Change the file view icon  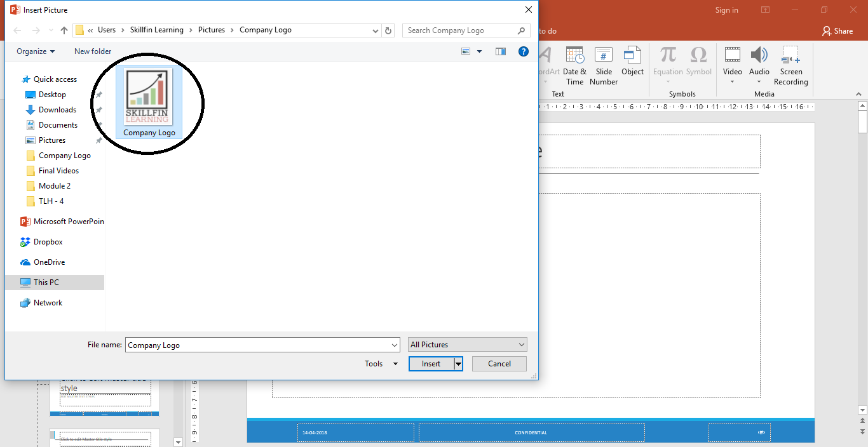[x=466, y=51]
